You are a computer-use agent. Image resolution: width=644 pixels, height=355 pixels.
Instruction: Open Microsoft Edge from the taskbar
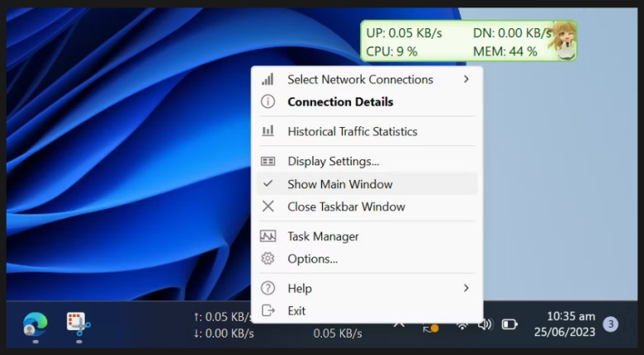[x=35, y=324]
